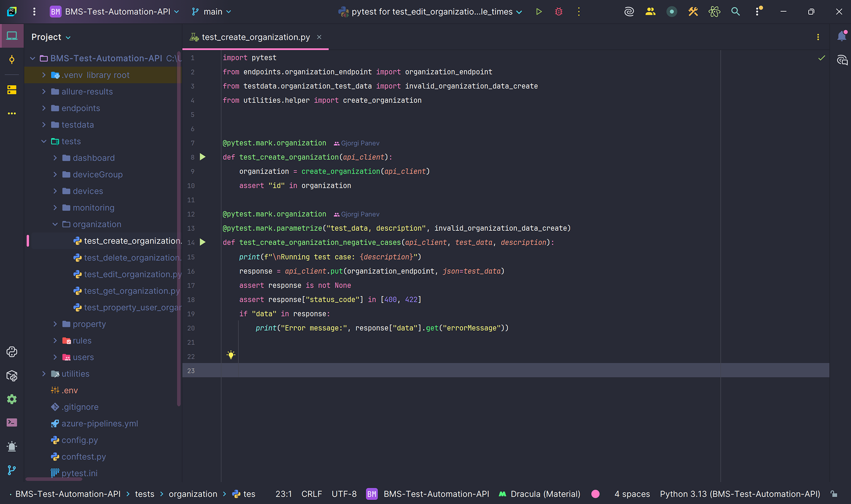Collapse the organization folder in Project tree
This screenshot has height=504, width=851.
coord(55,224)
